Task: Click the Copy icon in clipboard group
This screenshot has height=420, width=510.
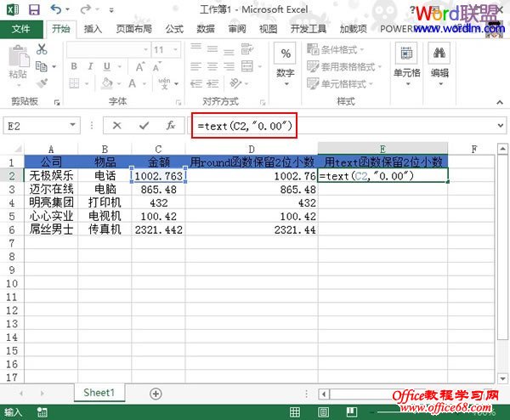Action: click(x=42, y=66)
